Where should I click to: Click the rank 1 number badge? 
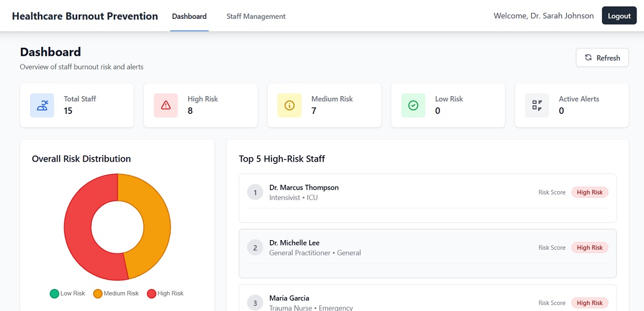click(x=255, y=192)
